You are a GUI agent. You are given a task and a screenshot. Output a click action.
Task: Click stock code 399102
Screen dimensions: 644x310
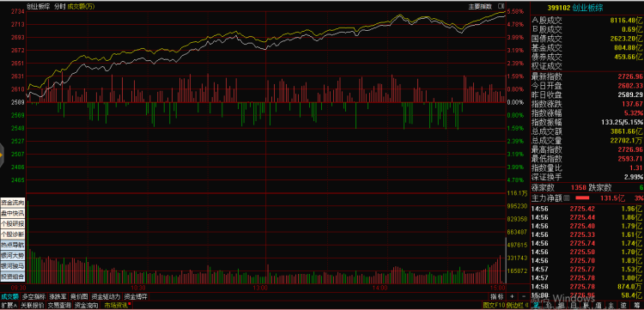click(559, 8)
